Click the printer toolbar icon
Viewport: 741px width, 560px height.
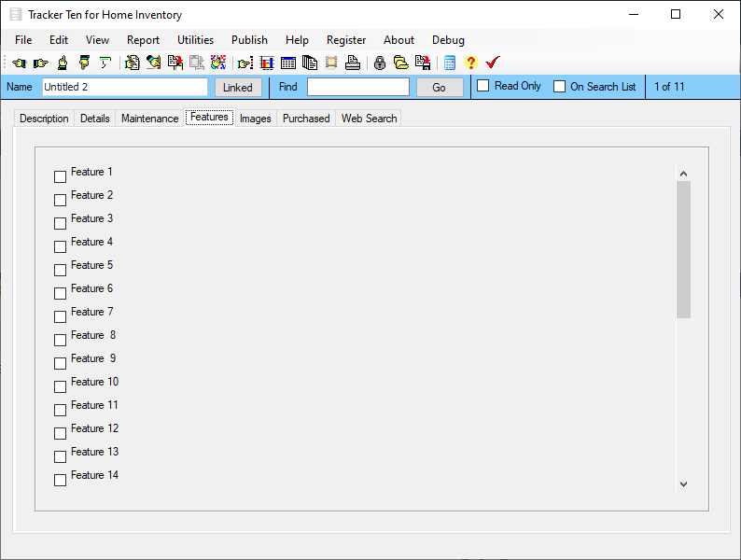click(353, 63)
